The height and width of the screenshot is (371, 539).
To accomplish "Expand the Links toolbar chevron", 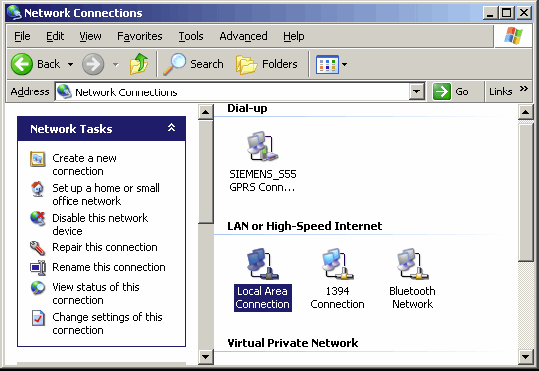I will (524, 89).
